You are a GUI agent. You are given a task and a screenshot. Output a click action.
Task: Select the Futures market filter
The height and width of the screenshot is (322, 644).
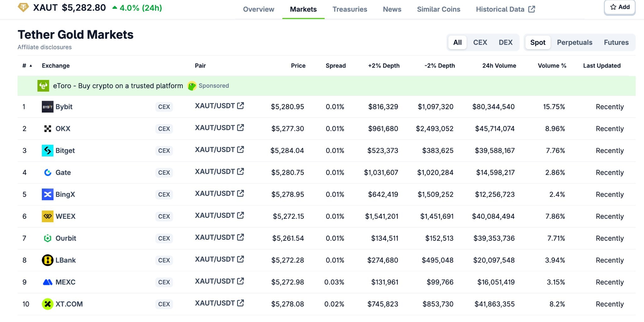616,42
